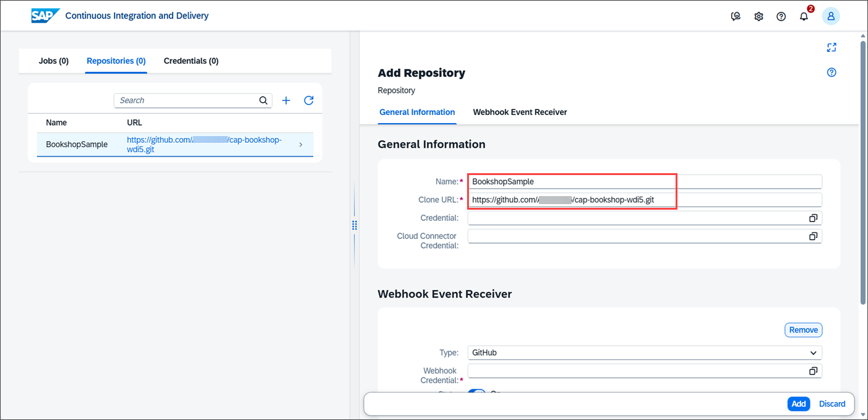The image size is (868, 420).
Task: Switch to Jobs (0) tab
Action: coord(54,61)
